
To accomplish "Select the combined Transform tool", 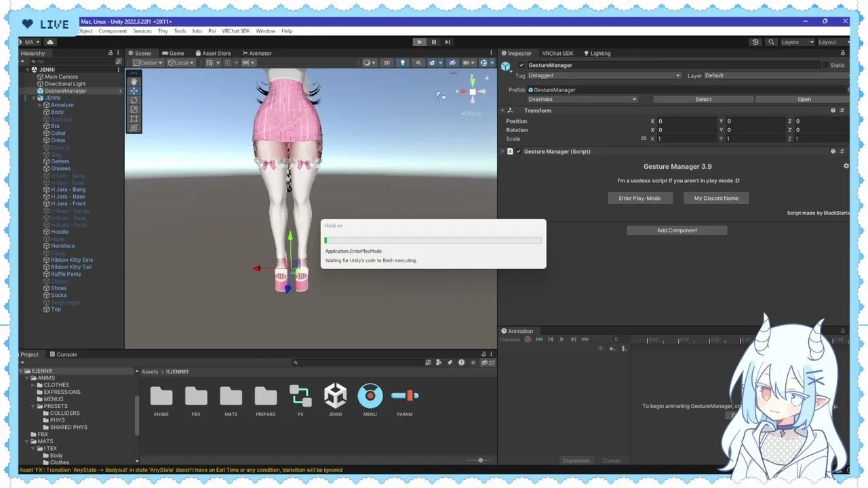I will tap(134, 127).
